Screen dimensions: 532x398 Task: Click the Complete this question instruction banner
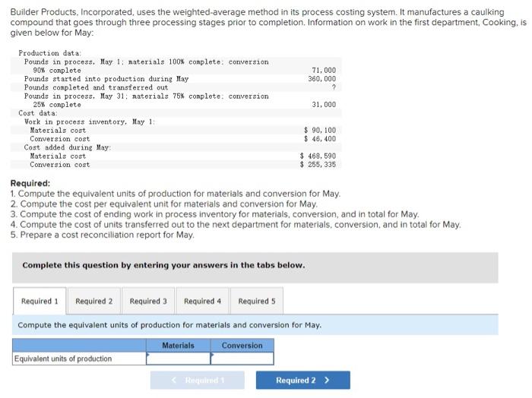click(255, 267)
